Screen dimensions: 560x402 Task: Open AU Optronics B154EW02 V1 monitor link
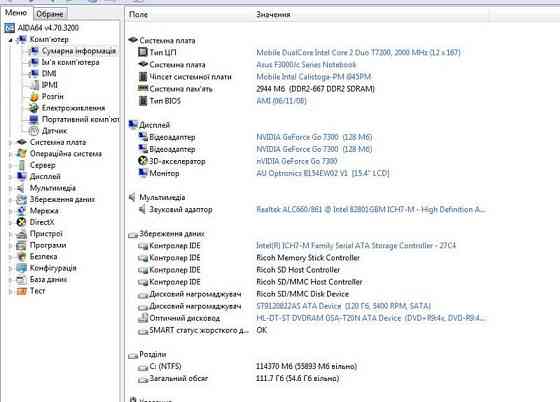(323, 173)
